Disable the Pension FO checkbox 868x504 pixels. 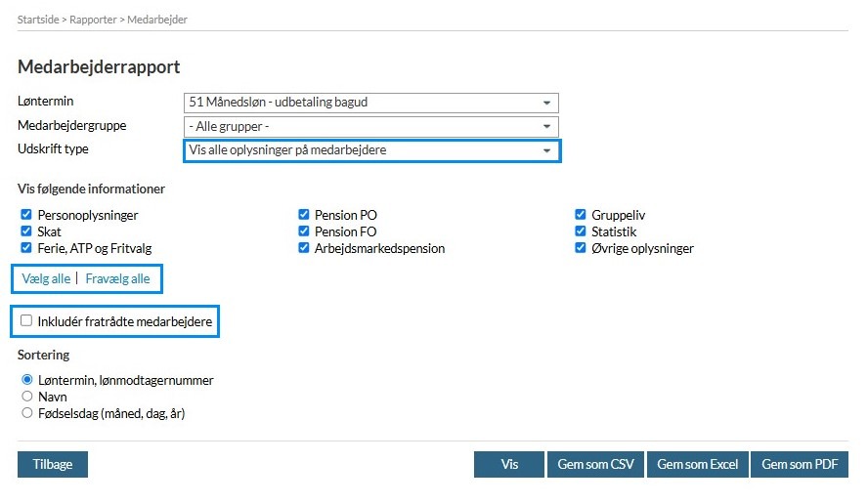pyautogui.click(x=304, y=231)
